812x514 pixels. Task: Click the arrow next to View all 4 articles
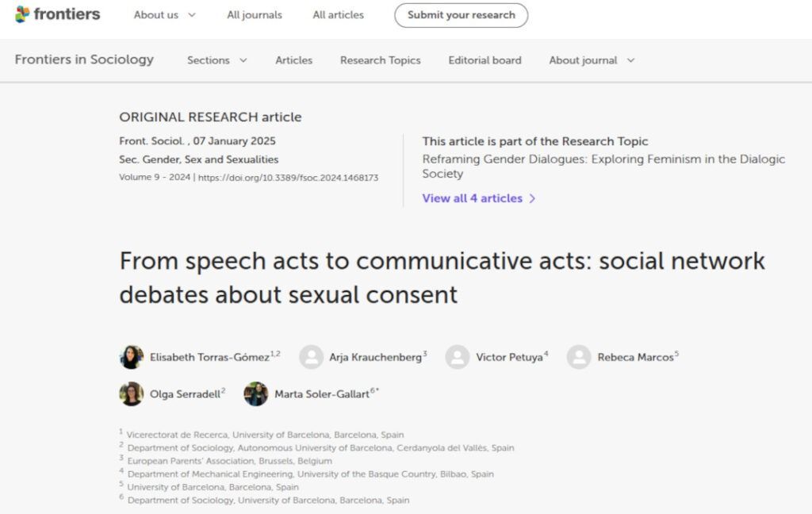tap(530, 198)
